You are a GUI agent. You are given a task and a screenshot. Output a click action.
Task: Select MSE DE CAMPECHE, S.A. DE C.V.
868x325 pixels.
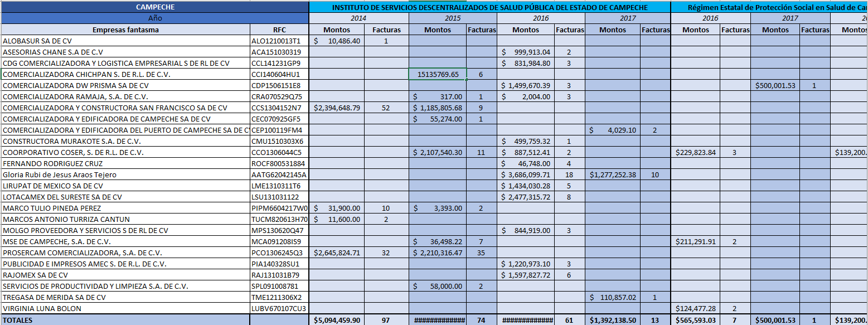(125, 241)
